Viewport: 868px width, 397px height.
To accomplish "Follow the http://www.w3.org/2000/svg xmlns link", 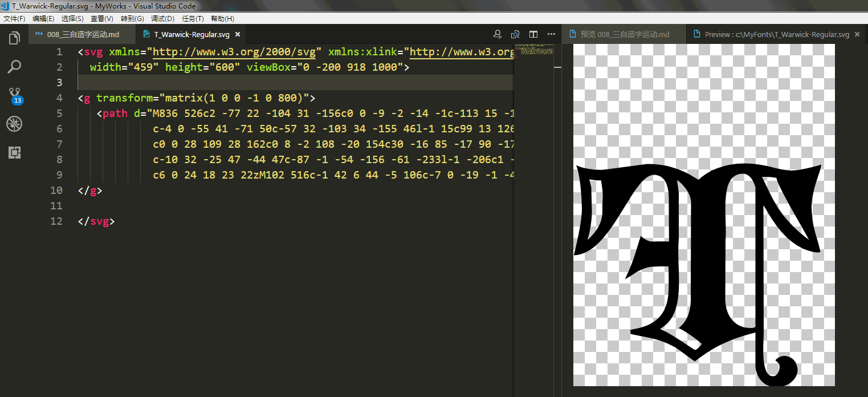I will (x=234, y=52).
